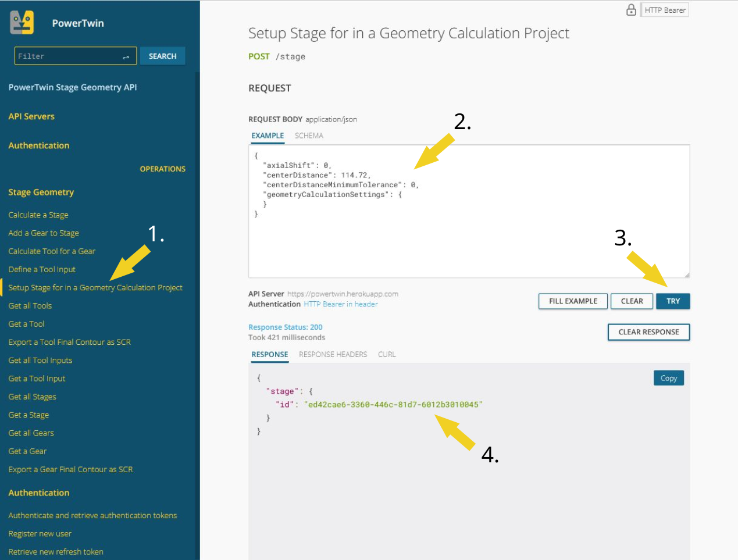Copy the response JSON

[669, 378]
